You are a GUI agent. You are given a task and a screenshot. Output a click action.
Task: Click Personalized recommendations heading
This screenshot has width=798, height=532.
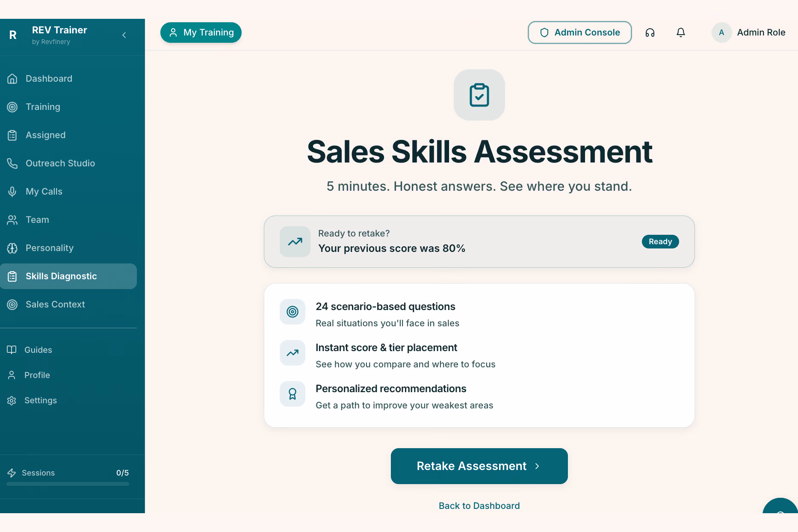[x=391, y=389]
